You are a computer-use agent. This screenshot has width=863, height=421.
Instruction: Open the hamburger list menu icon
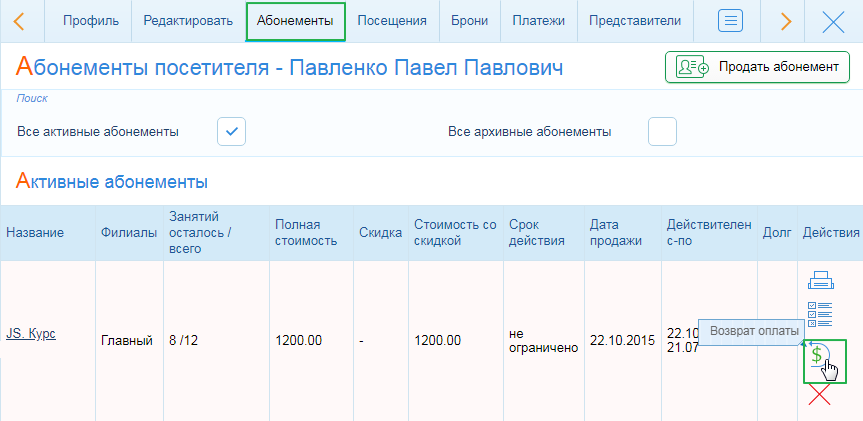732,21
